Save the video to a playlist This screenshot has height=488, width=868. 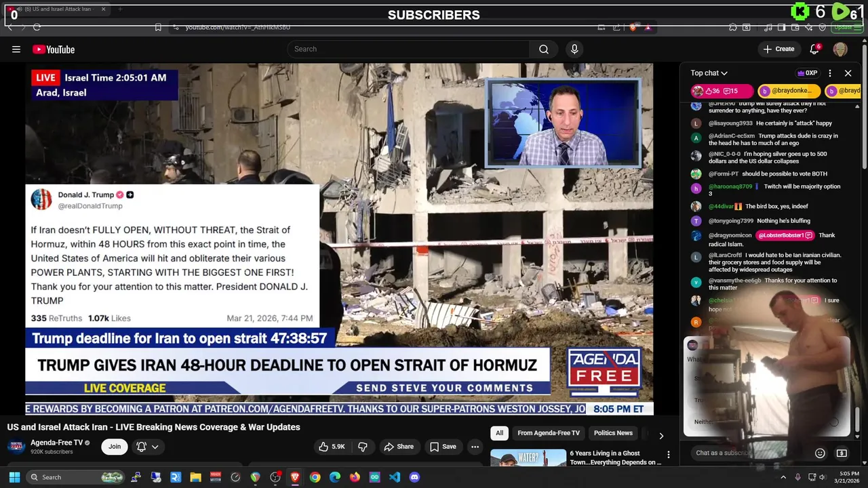coord(443,447)
